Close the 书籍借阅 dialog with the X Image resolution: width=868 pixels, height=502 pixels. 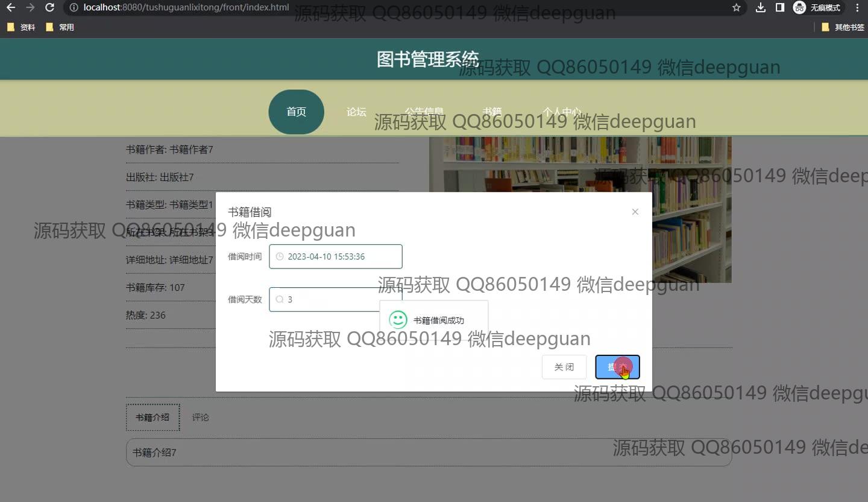(635, 212)
